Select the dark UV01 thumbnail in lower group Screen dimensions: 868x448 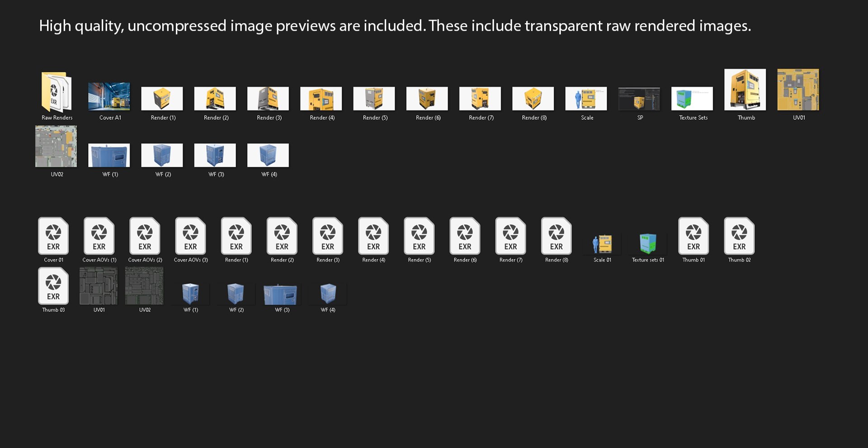[99, 286]
